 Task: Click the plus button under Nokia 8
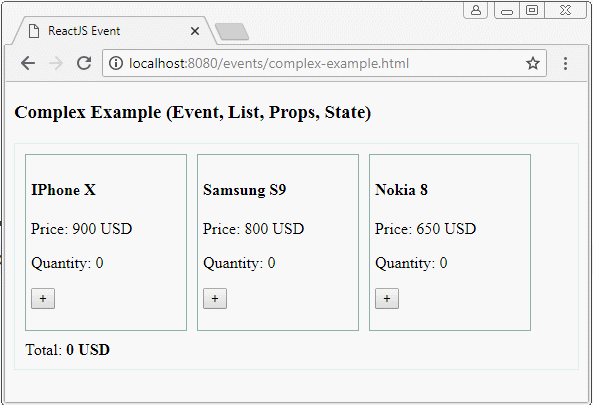pyautogui.click(x=387, y=299)
